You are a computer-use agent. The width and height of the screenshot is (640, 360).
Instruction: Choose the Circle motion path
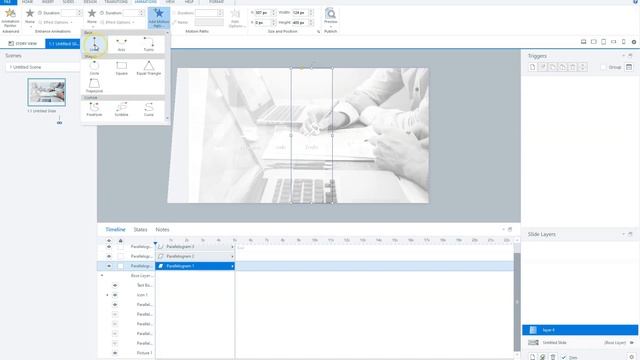click(94, 68)
